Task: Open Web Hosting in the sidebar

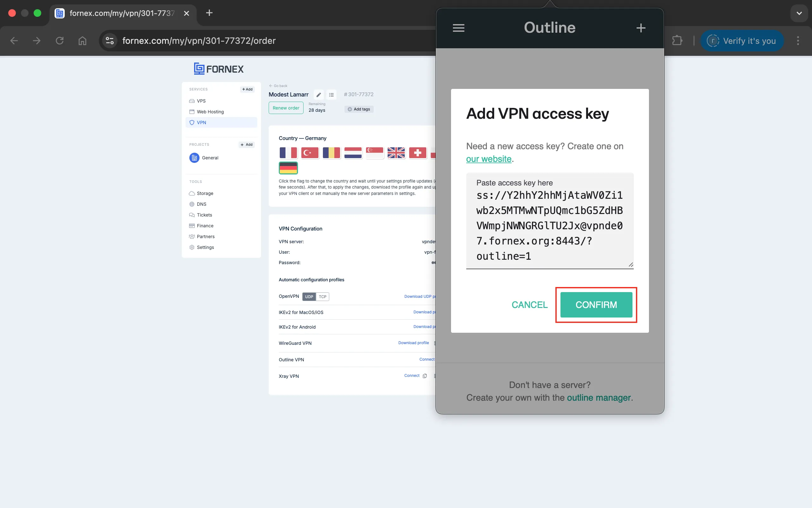Action: [210, 111]
